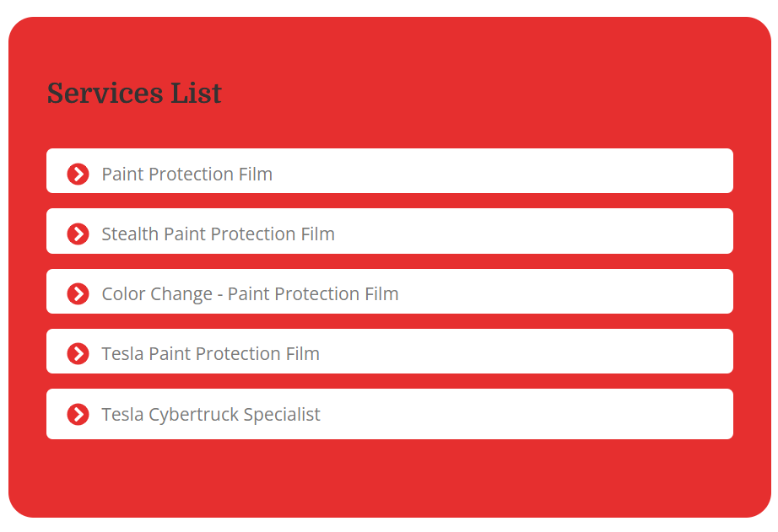The width and height of the screenshot is (778, 532).
Task: Click the chevron icon next to Stealth Paint Protection Film
Action: pyautogui.click(x=78, y=234)
